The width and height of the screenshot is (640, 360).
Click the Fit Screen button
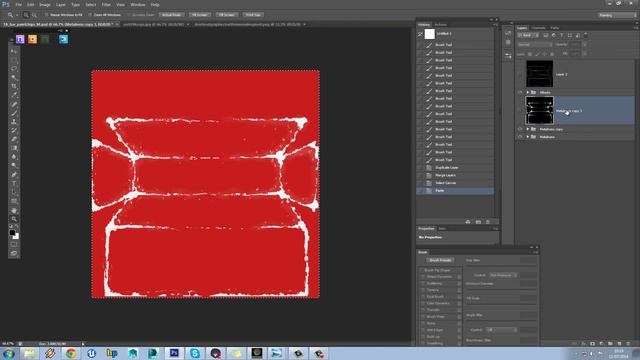pyautogui.click(x=200, y=15)
